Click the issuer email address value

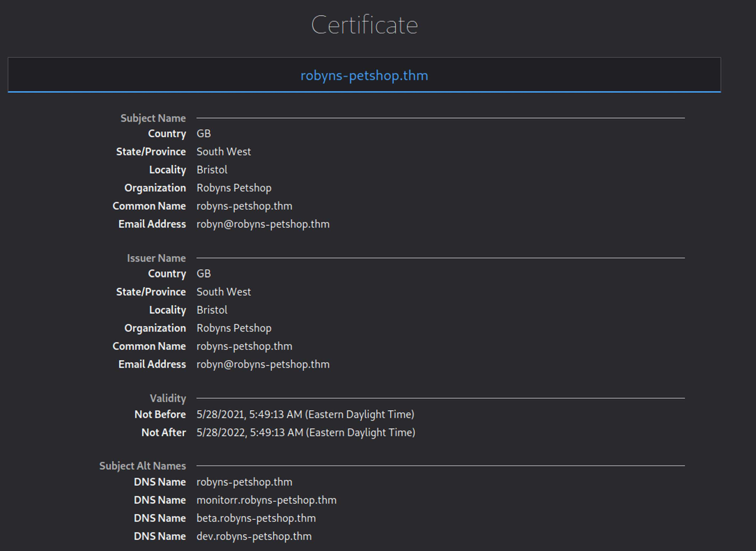click(263, 364)
